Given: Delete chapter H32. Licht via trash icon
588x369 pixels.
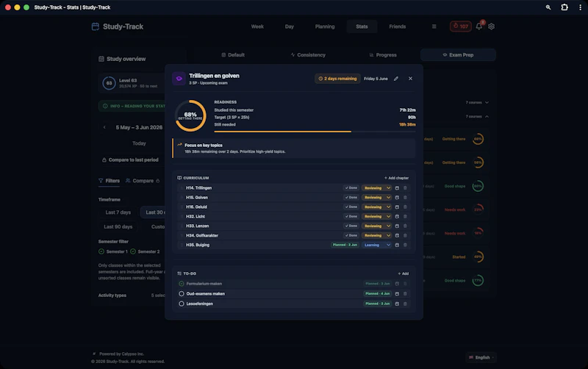Looking at the screenshot, I should pos(405,216).
